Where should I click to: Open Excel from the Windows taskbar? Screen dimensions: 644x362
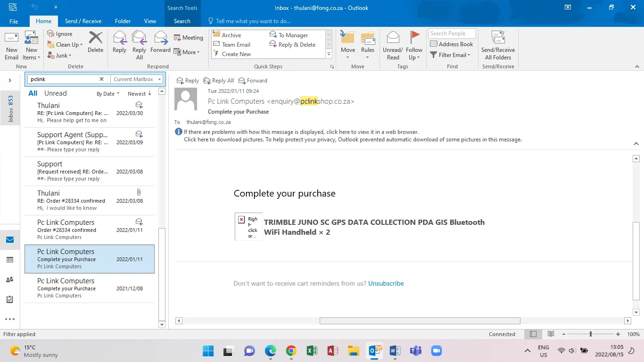pyautogui.click(x=312, y=351)
